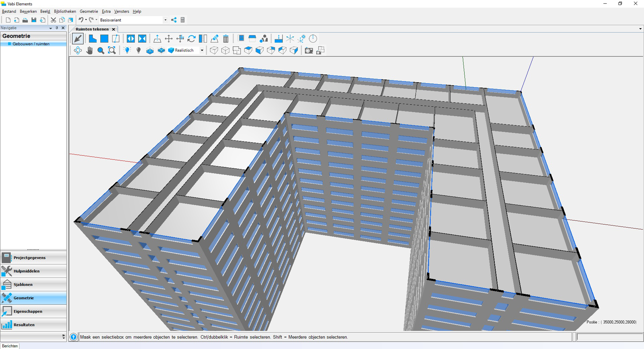
Task: Save the project with floppy icon
Action: (34, 20)
